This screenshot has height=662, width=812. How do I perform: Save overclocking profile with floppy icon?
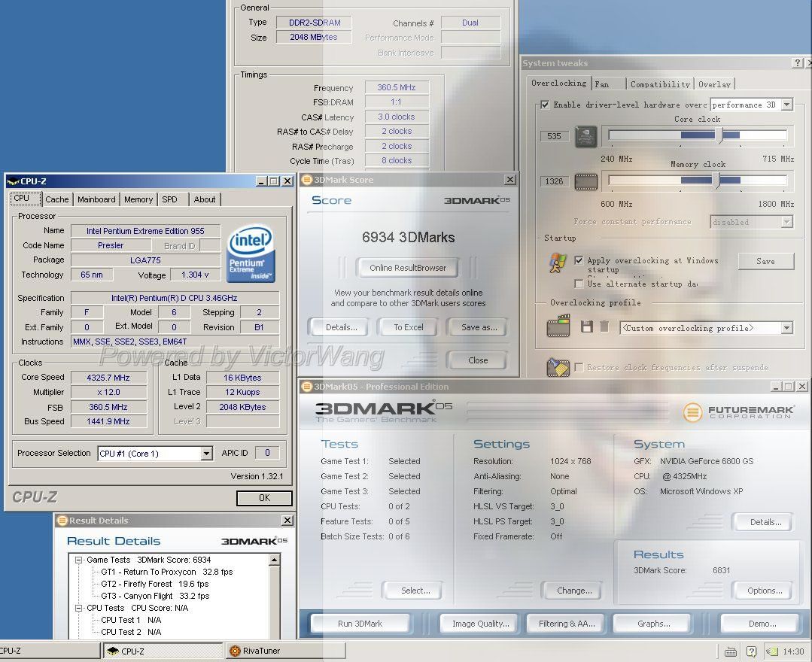pos(587,326)
